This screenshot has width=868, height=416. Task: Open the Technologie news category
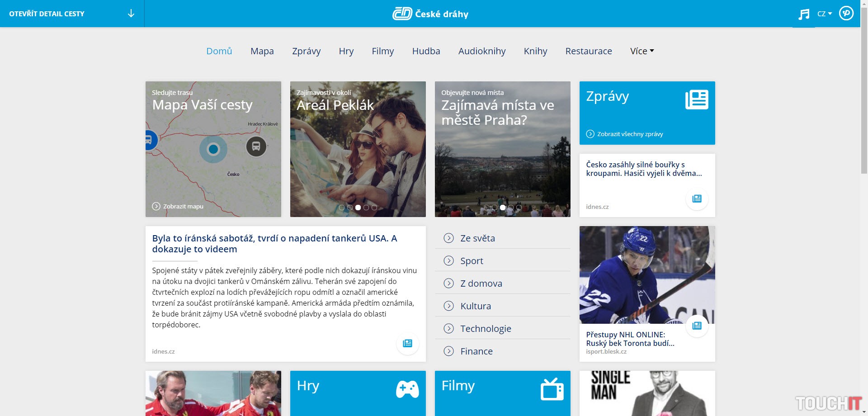coord(486,329)
